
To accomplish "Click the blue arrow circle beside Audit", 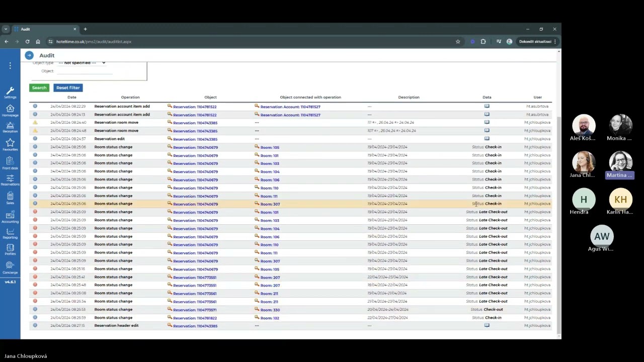I will point(29,55).
